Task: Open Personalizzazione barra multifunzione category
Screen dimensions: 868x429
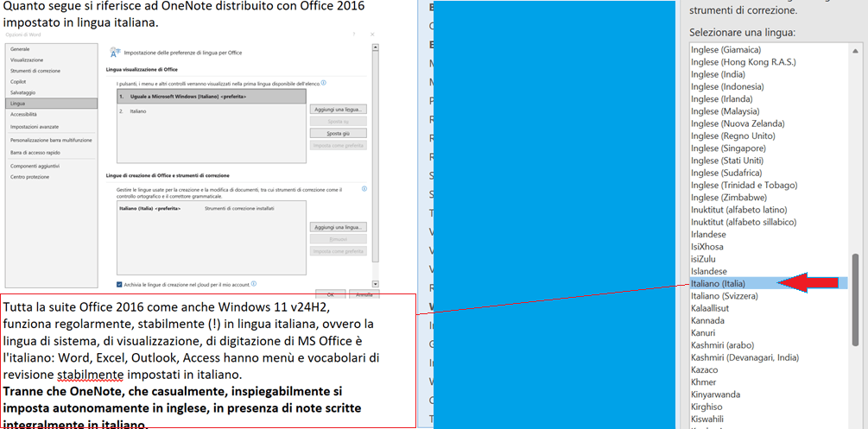Action: (x=51, y=140)
